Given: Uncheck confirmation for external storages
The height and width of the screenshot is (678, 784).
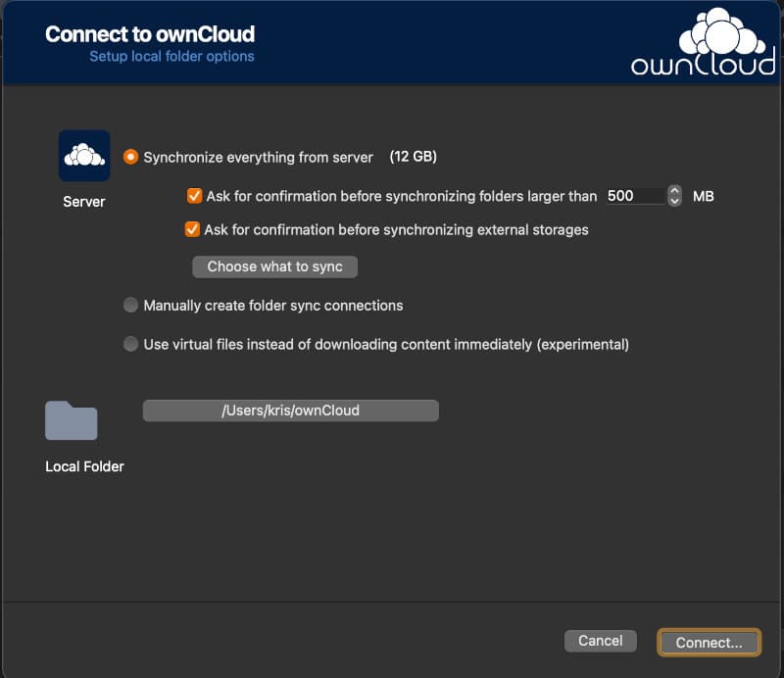Looking at the screenshot, I should [x=192, y=229].
